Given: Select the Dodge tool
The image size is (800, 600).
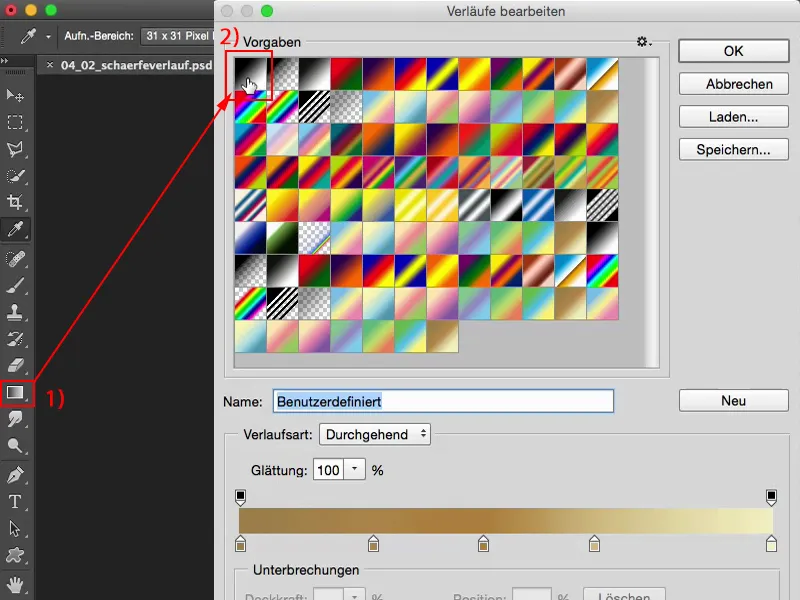Looking at the screenshot, I should pyautogui.click(x=15, y=446).
